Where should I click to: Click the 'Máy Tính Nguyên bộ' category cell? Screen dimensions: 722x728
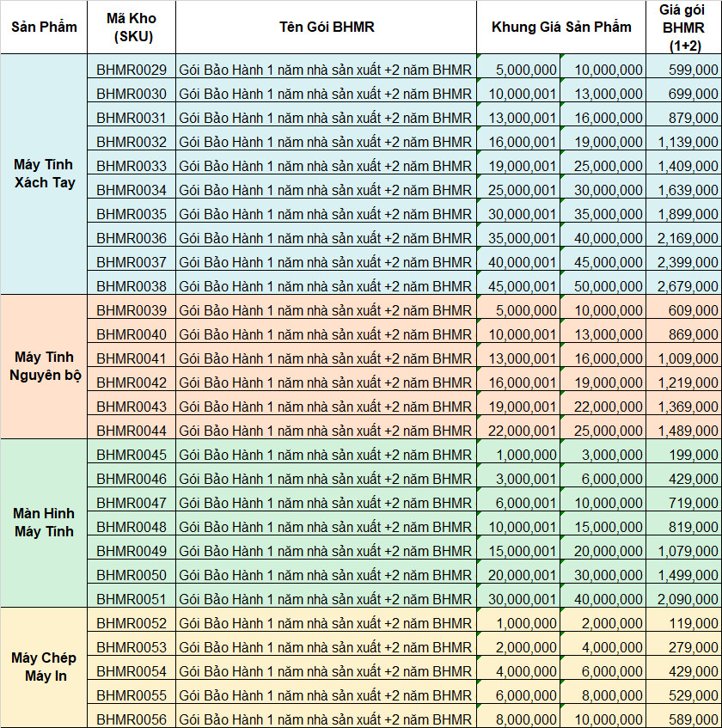click(x=44, y=366)
